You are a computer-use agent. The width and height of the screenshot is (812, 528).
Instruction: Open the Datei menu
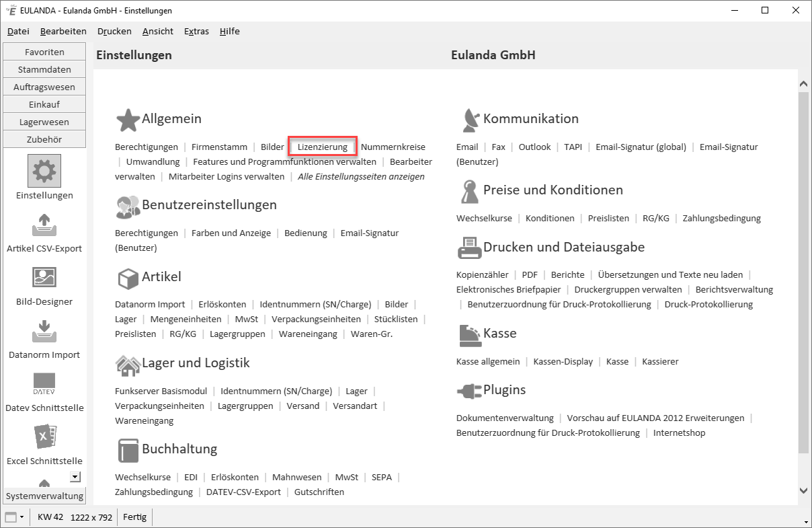click(x=18, y=31)
